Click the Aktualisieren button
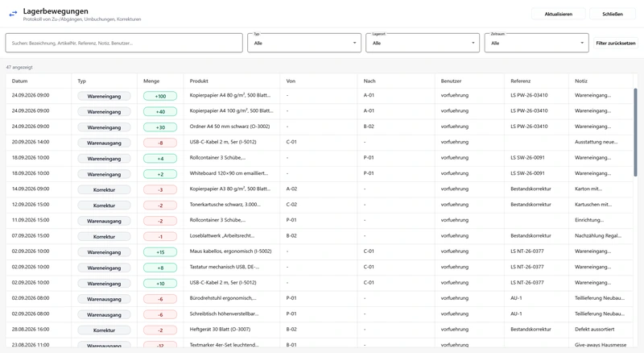The height and width of the screenshot is (353, 644). click(x=558, y=14)
